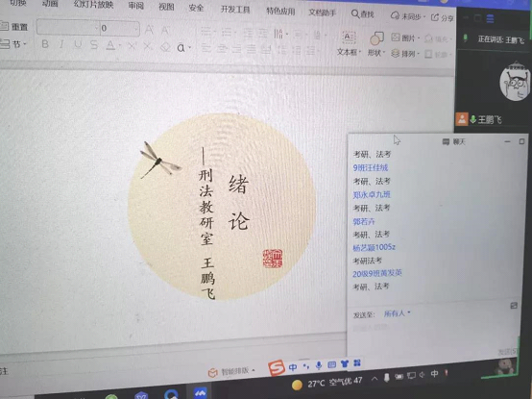
Task: Click the font color A swatch
Action: 110,45
